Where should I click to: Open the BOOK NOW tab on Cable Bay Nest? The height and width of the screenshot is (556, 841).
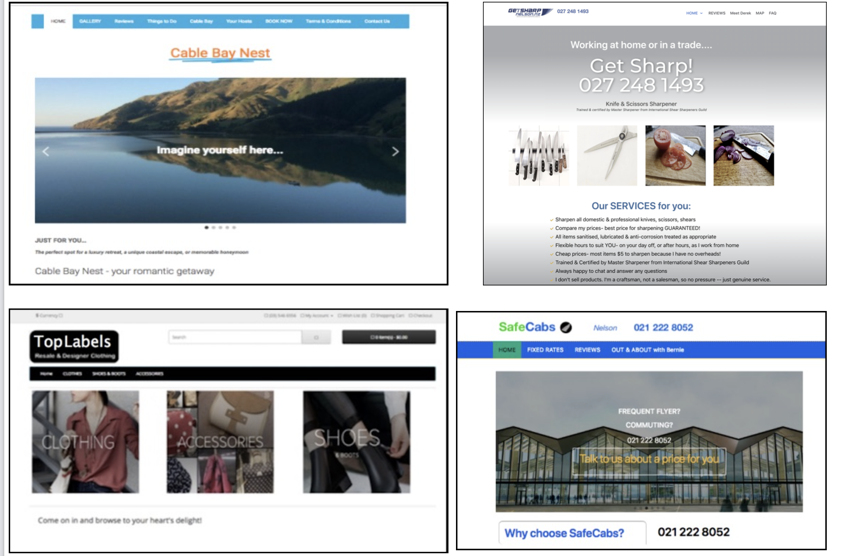click(x=279, y=21)
